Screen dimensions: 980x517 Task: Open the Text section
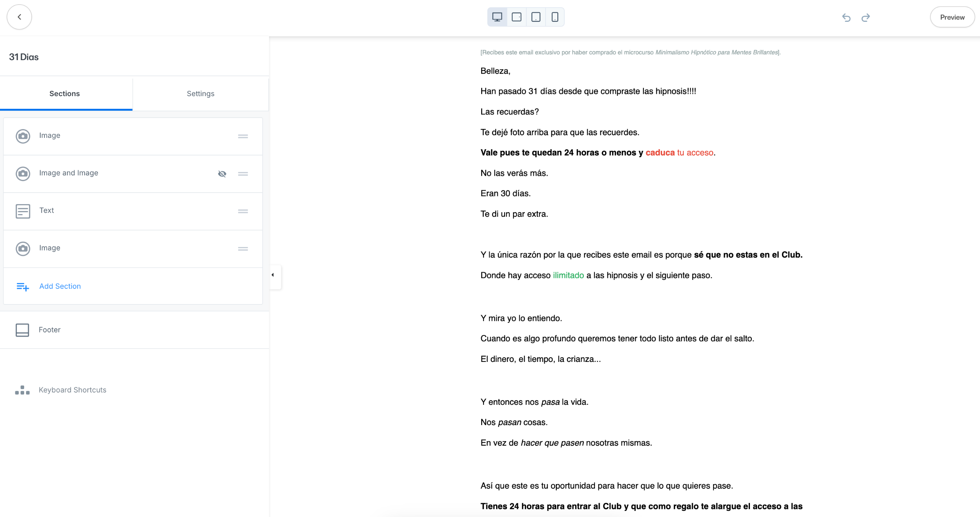[x=47, y=210]
